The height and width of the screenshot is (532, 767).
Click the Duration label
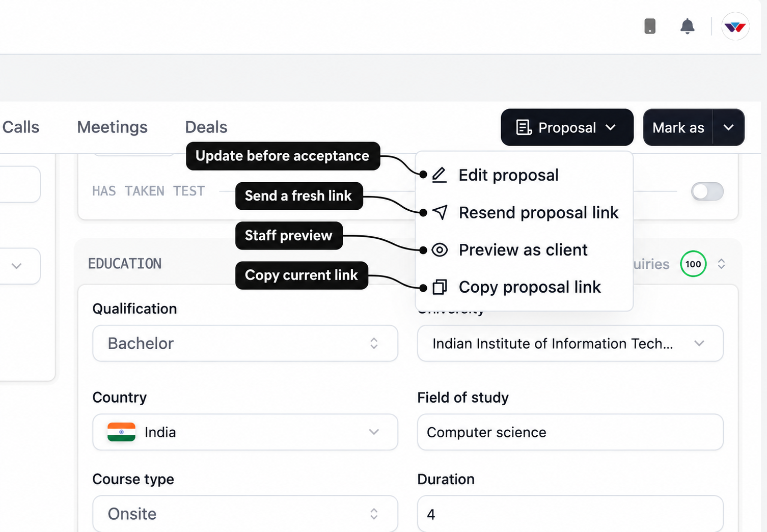coord(446,479)
